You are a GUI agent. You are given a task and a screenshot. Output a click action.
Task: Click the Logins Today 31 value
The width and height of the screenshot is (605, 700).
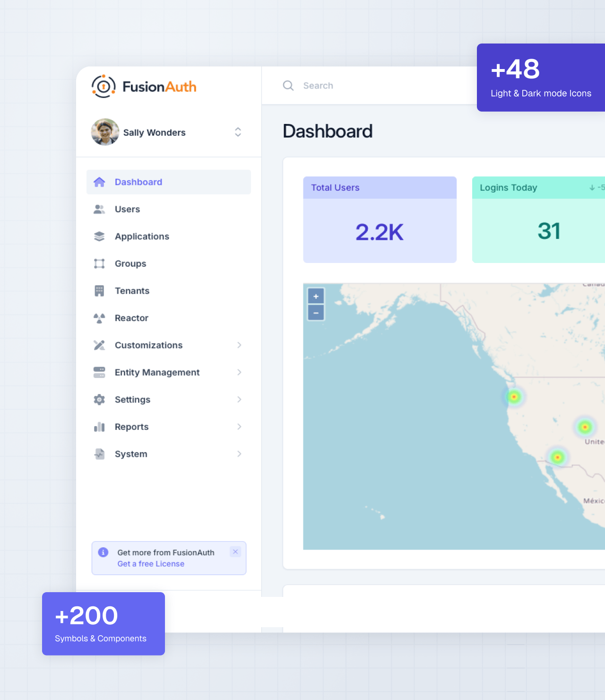(x=549, y=231)
